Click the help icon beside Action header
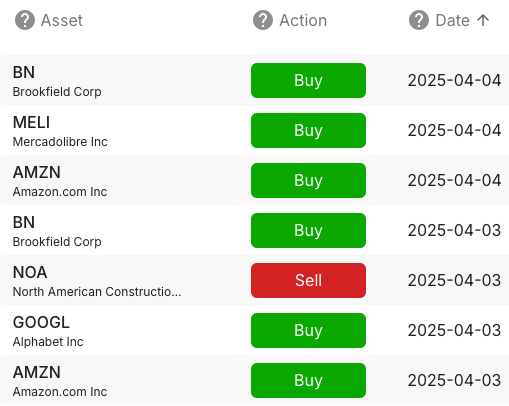This screenshot has width=509, height=406. tap(263, 20)
